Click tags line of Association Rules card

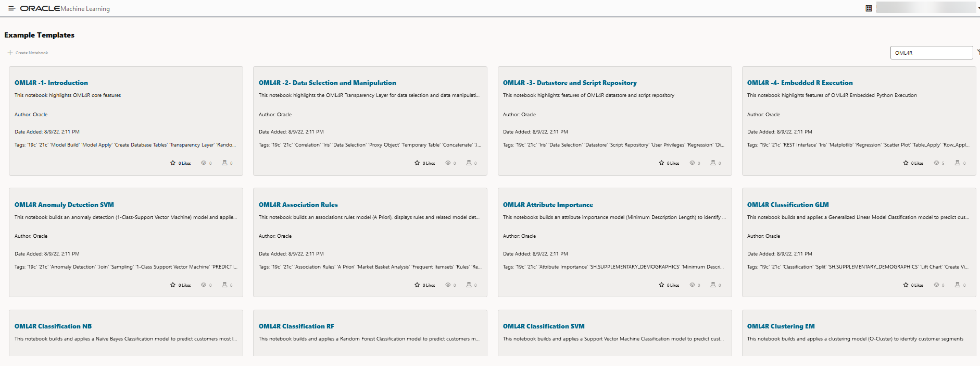[370, 267]
